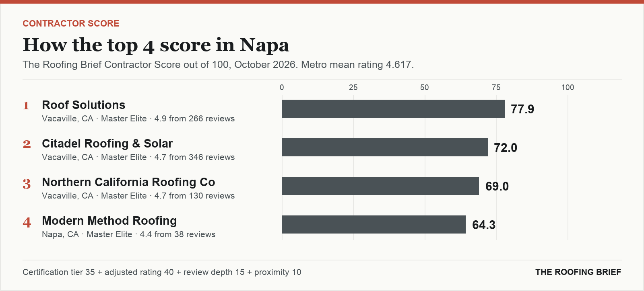Click Northern California Roofing Co name
Image resolution: width=644 pixels, height=291 pixels.
tap(128, 182)
